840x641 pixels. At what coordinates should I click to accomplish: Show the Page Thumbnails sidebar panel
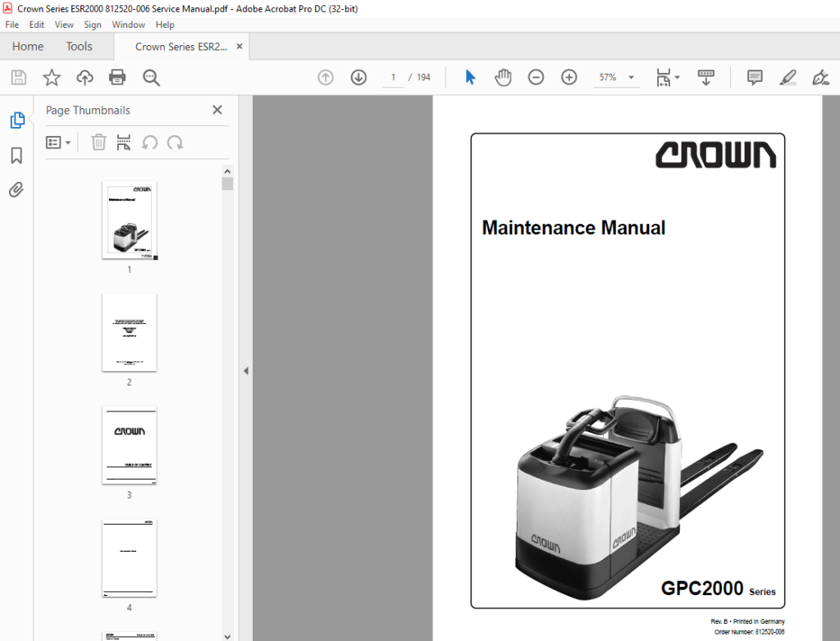(17, 120)
